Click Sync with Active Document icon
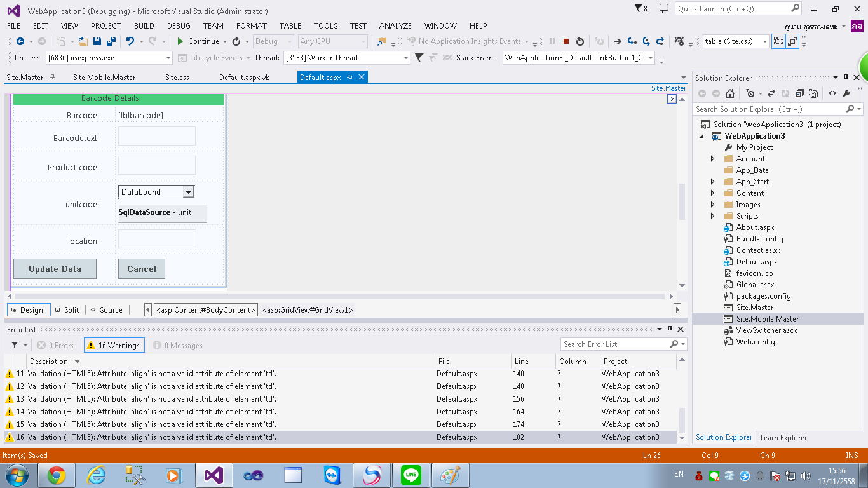Image resolution: width=868 pixels, height=488 pixels. point(771,93)
